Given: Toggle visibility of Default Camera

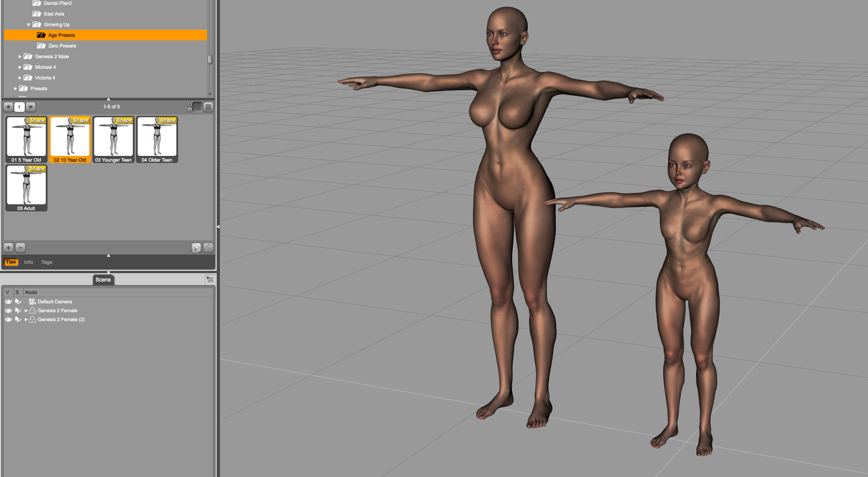Looking at the screenshot, I should point(8,302).
